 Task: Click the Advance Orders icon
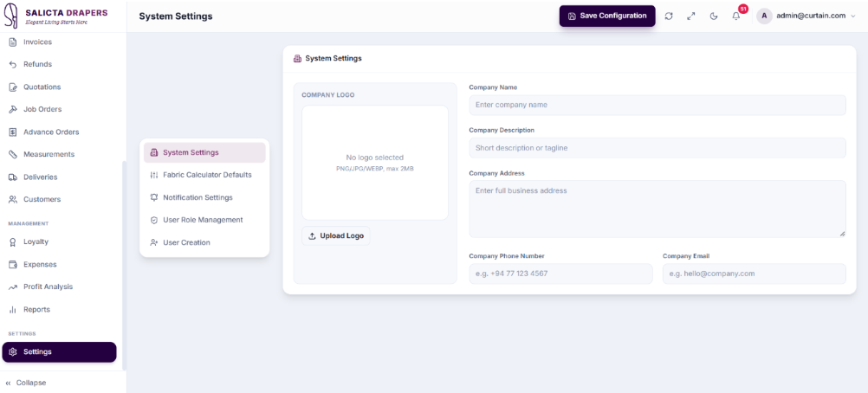coord(13,132)
